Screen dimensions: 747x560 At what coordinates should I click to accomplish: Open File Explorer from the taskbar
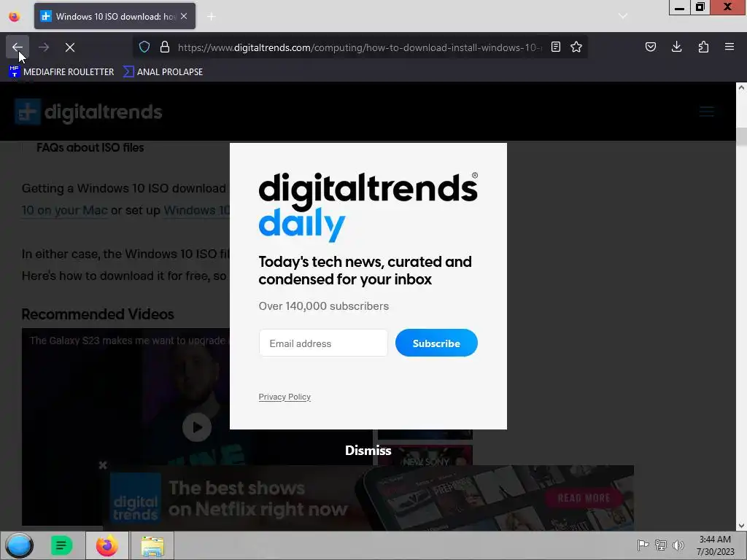[152, 545]
